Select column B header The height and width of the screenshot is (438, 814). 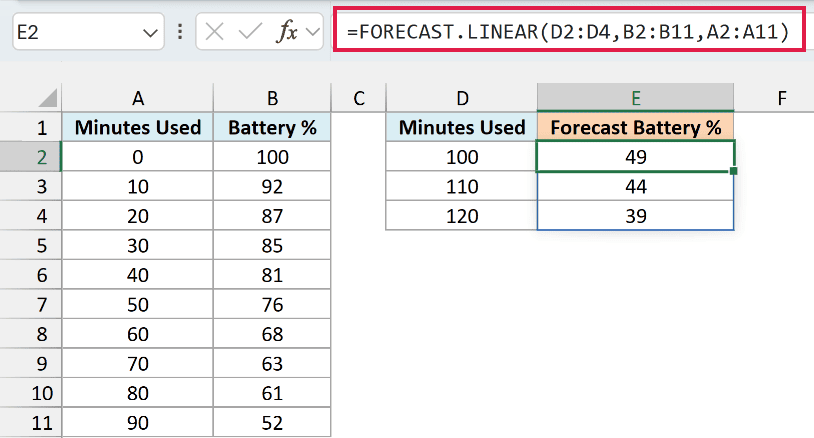click(272, 98)
